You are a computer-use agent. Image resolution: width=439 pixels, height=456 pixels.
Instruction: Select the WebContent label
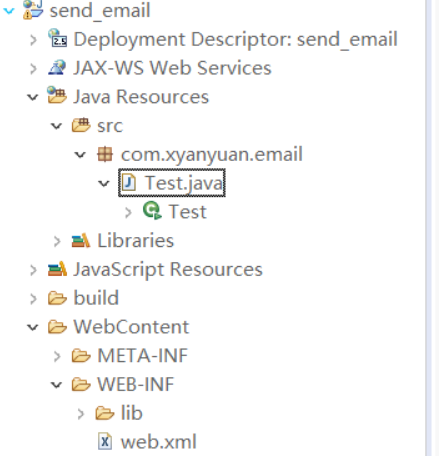pos(131,327)
